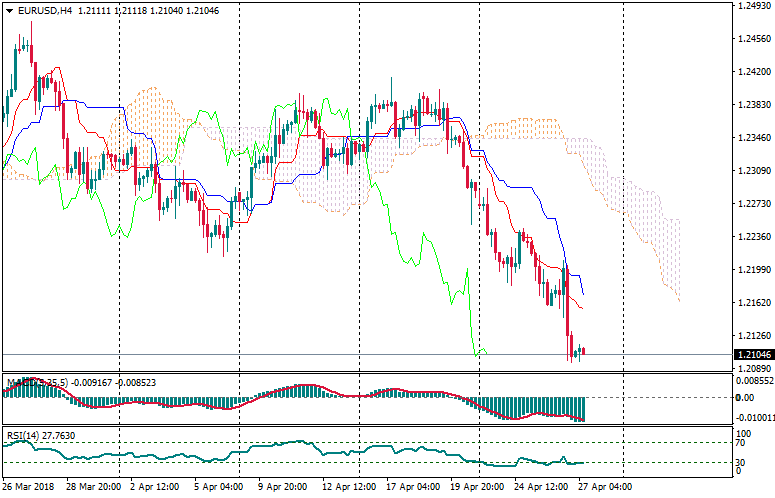775x498 pixels.
Task: Click the 1.24560 price axis label
Action: pyautogui.click(x=752, y=39)
